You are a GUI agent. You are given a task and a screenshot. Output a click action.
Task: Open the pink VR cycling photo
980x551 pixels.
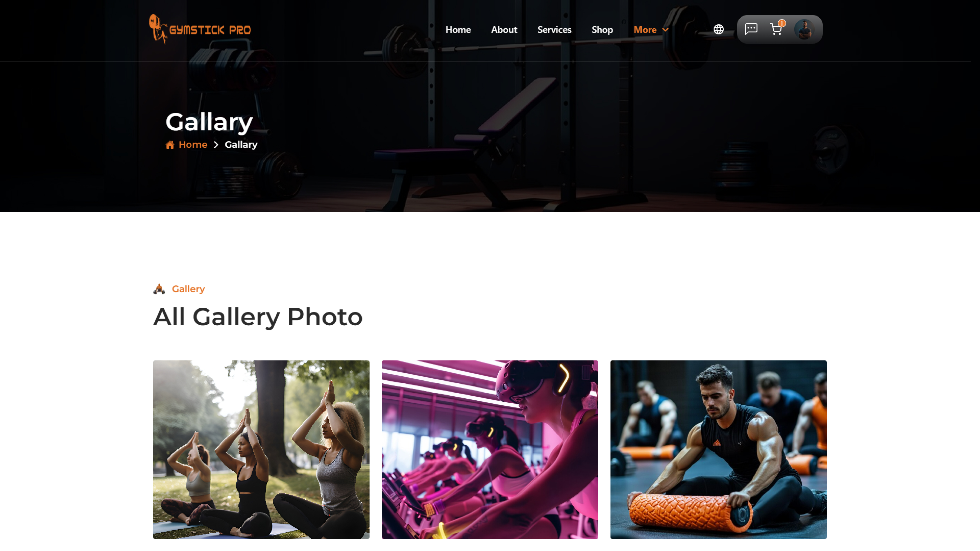(x=490, y=449)
